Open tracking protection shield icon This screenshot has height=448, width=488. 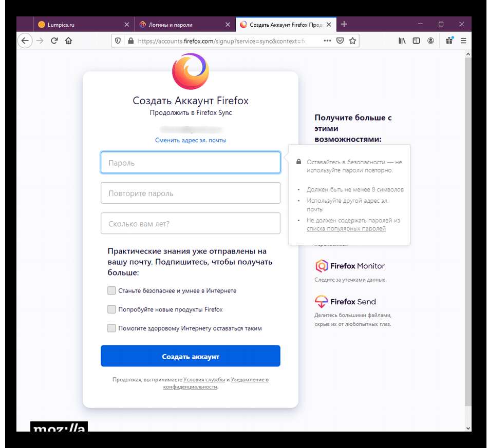pos(118,41)
